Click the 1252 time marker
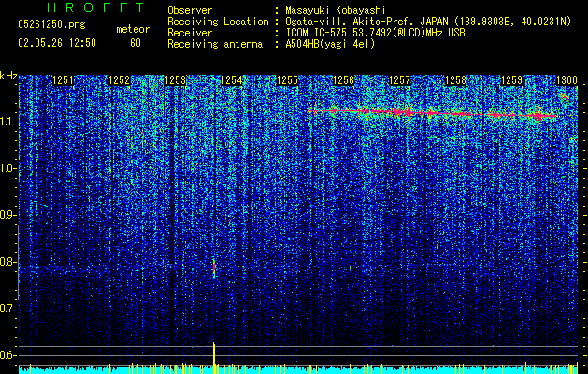Image resolution: width=588 pixels, height=374 pixels. (119, 80)
